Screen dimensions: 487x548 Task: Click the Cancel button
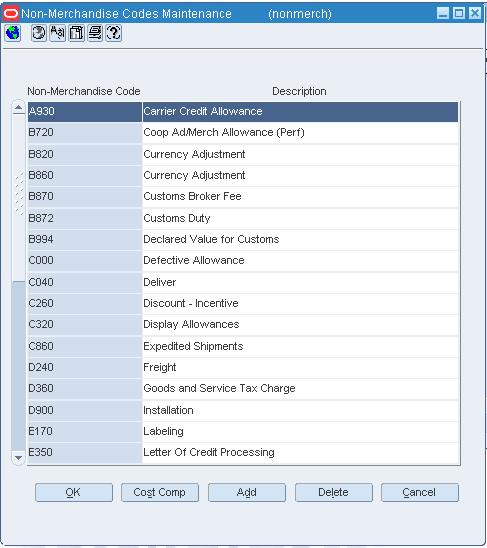tap(420, 492)
